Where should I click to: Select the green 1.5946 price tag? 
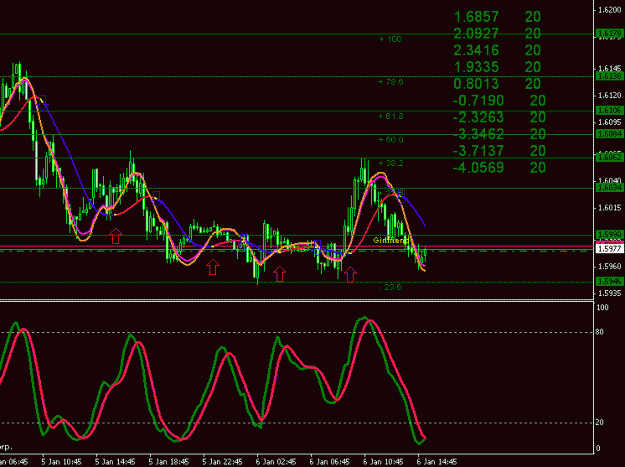click(609, 282)
